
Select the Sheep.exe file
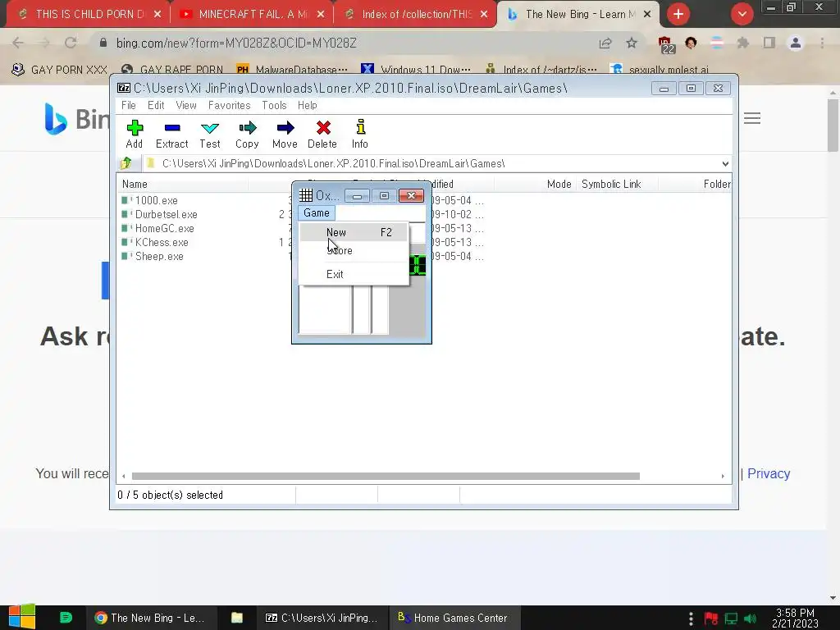point(152,256)
